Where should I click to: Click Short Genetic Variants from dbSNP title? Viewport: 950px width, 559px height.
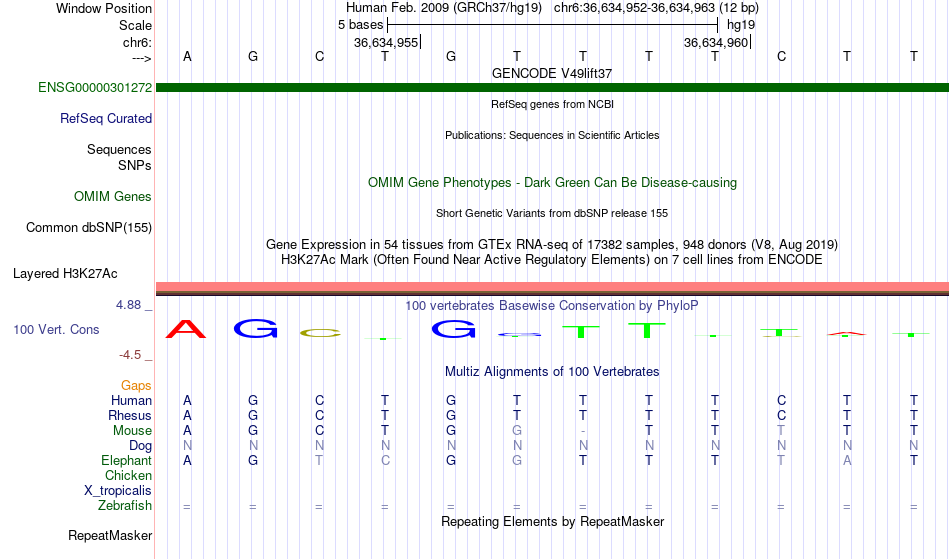552,213
